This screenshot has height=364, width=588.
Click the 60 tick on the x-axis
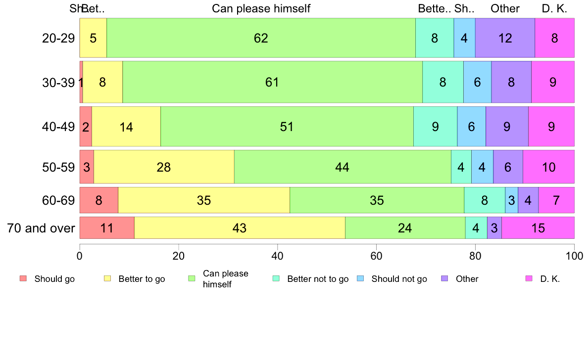376,256
